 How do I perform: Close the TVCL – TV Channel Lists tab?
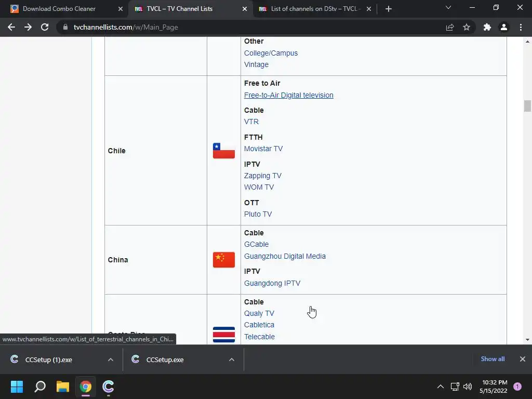245,9
